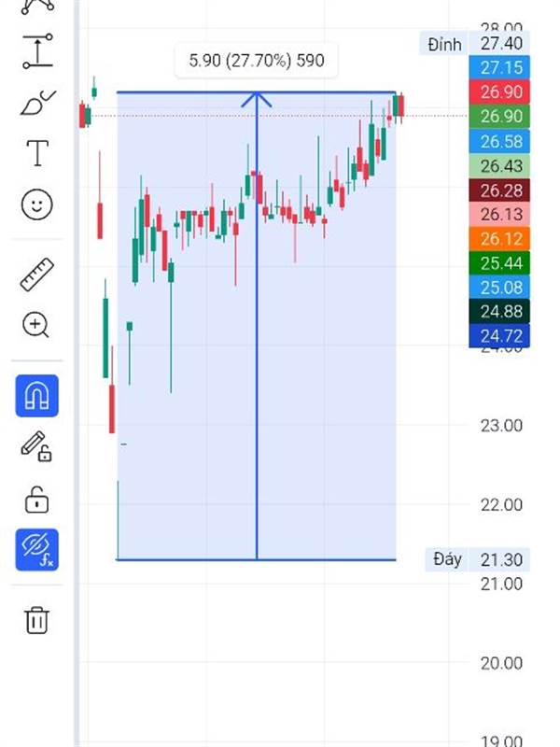Select the Text annotation tool
This screenshot has width=560, height=747.
pyautogui.click(x=37, y=153)
